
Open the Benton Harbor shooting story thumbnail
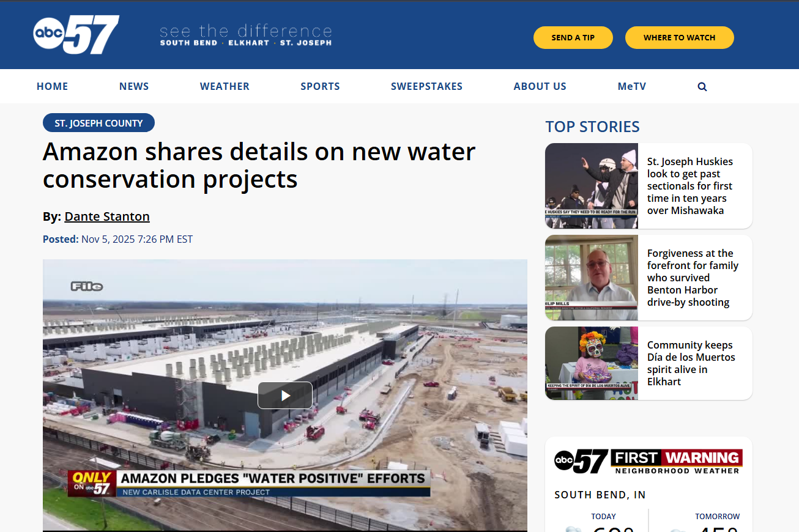pos(592,278)
